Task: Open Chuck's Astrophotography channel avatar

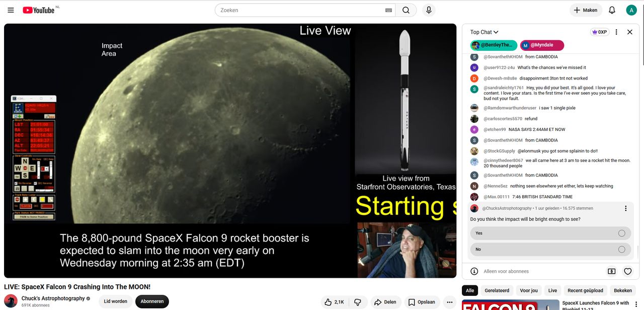Action: tap(11, 301)
